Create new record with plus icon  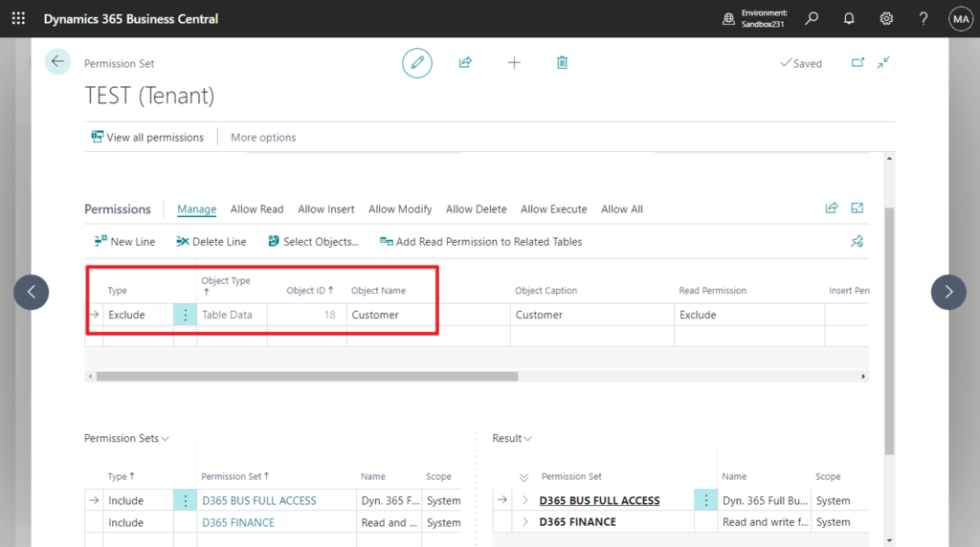point(514,62)
